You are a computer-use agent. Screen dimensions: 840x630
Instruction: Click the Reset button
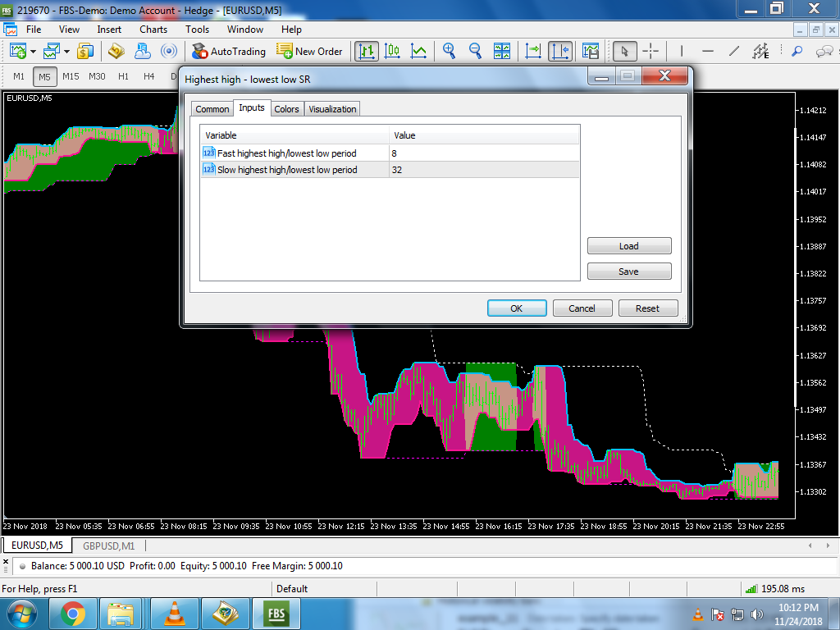click(x=648, y=308)
